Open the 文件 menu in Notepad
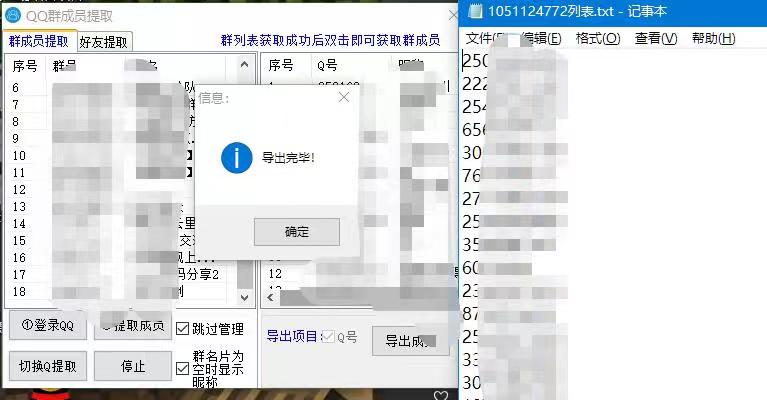This screenshot has height=400, width=767. click(x=485, y=39)
